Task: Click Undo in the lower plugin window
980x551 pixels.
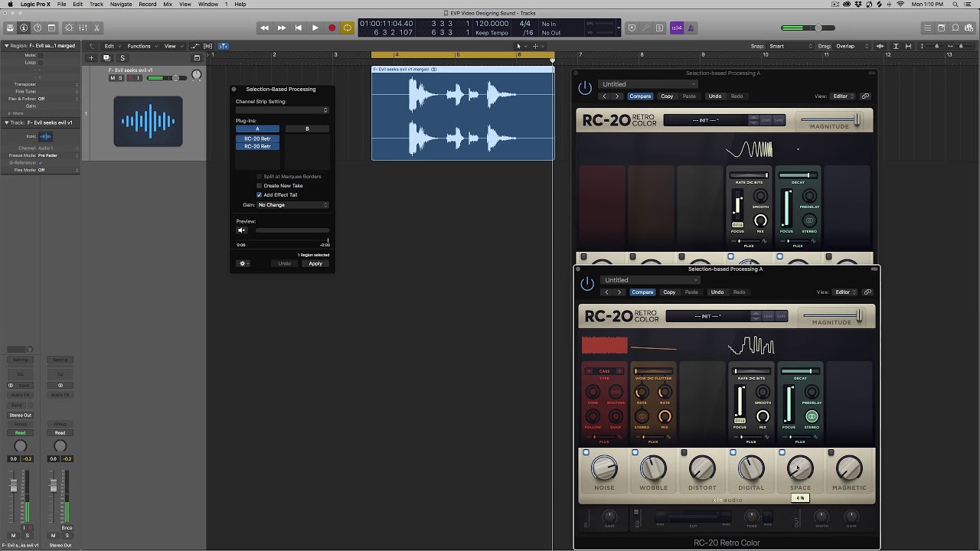Action: [x=717, y=292]
